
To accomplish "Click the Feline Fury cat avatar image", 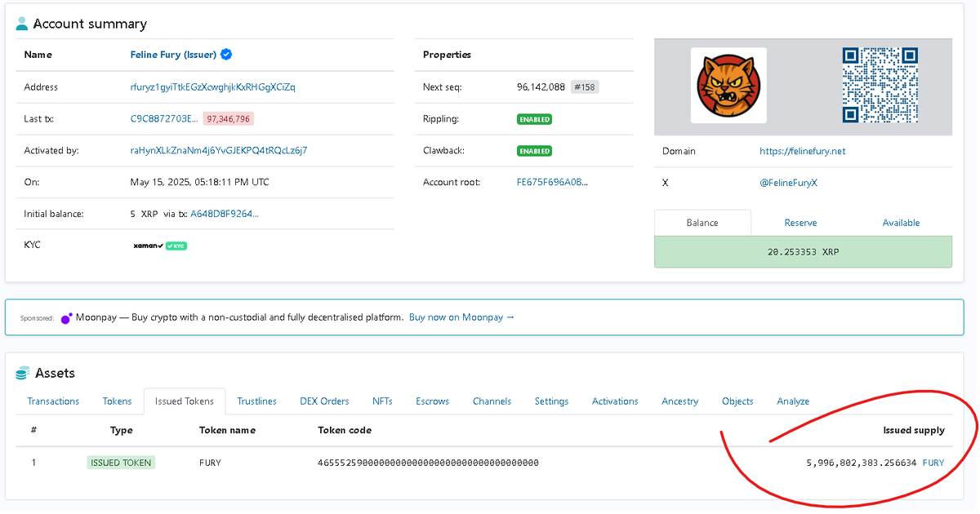I will click(x=728, y=85).
